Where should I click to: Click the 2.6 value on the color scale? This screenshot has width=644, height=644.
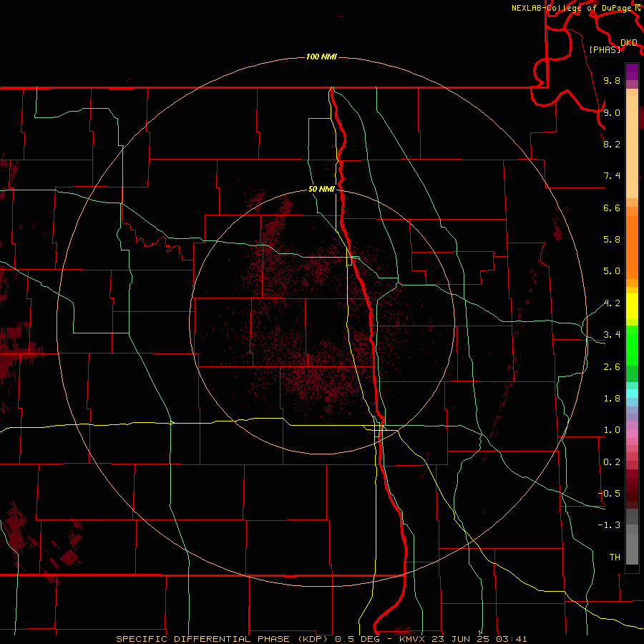click(x=612, y=367)
